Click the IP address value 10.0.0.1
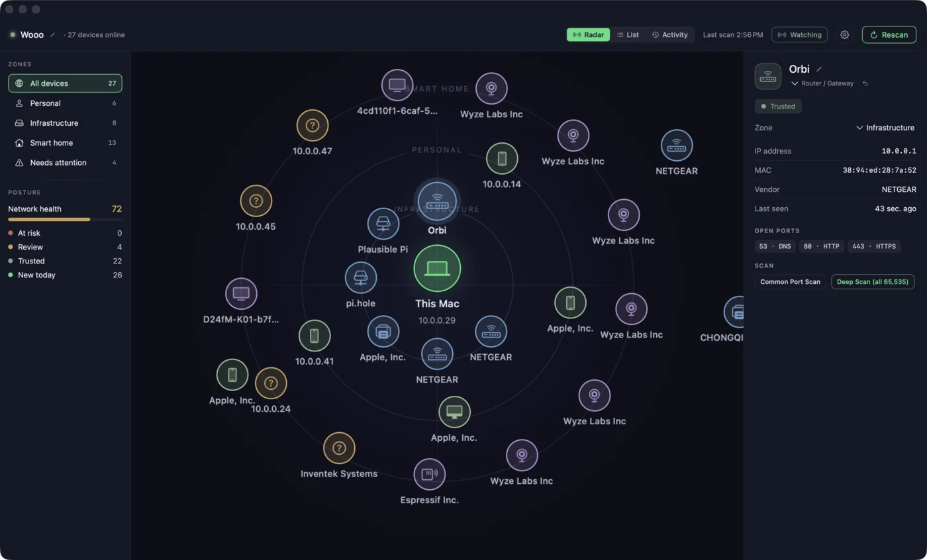The width and height of the screenshot is (927, 560). click(x=899, y=151)
